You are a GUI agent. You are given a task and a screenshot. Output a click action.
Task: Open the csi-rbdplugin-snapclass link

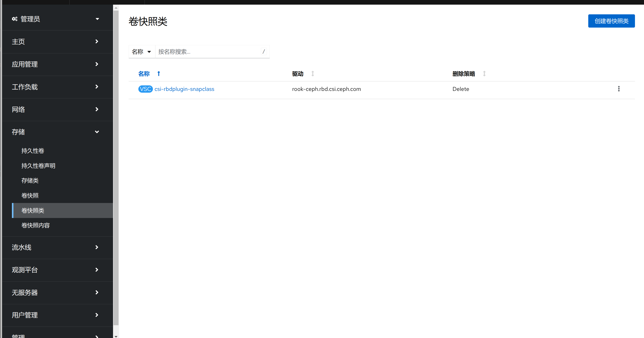point(184,89)
